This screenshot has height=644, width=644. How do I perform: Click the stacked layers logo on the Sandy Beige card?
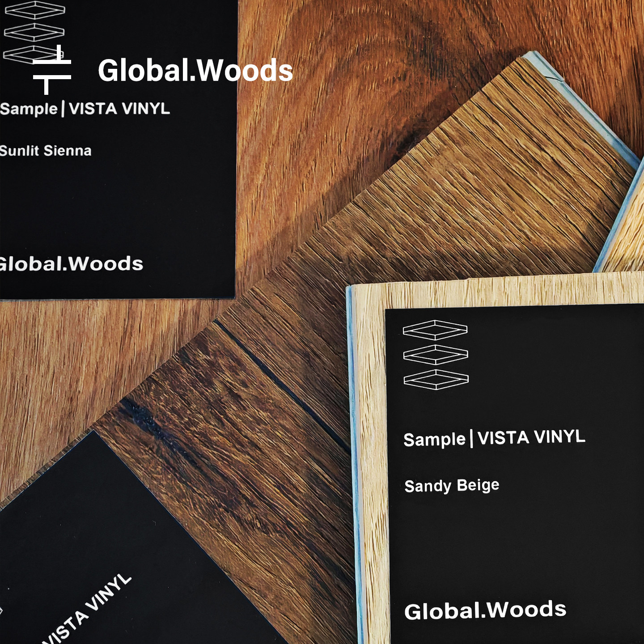pos(436,355)
